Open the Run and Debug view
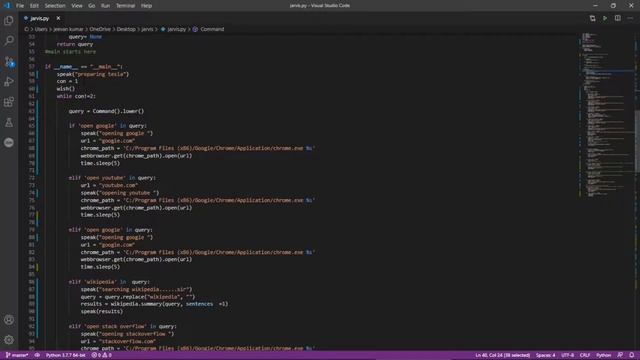Viewport: 640px width, 360px height. (9, 82)
